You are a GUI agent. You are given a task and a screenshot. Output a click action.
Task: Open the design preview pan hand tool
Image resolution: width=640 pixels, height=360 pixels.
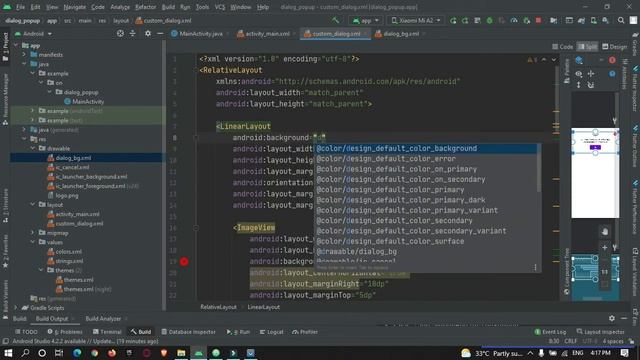tap(605, 231)
